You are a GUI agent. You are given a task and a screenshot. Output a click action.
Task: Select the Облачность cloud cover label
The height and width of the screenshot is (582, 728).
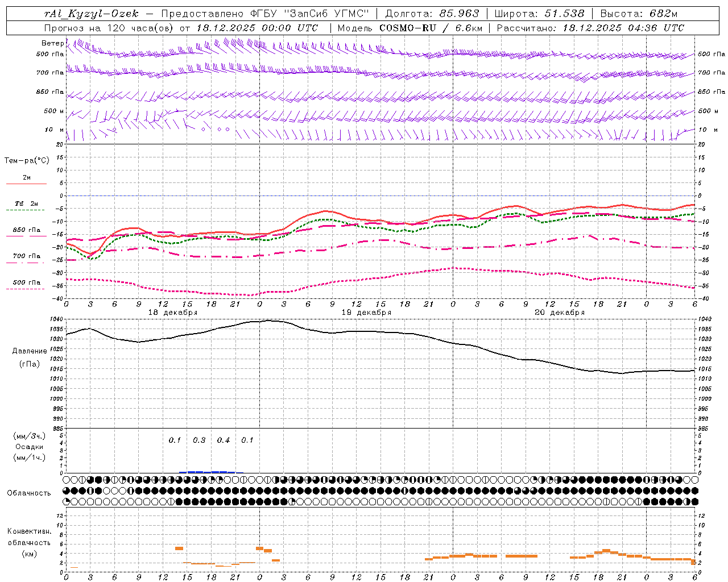(x=29, y=493)
